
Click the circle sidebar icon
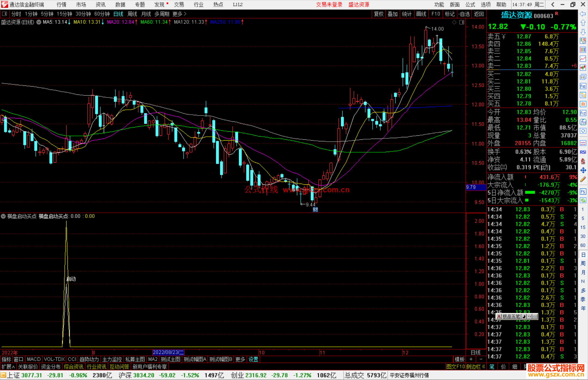(x=583, y=131)
